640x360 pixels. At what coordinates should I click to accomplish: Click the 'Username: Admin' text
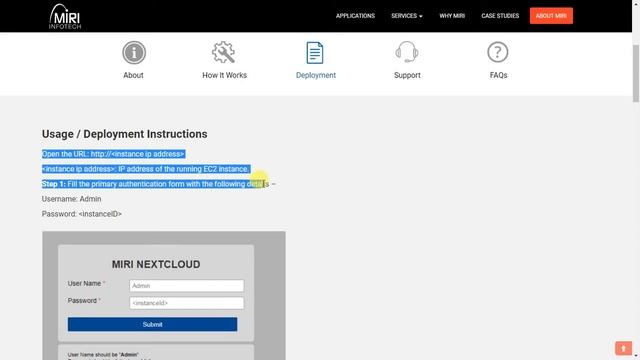[x=71, y=199]
